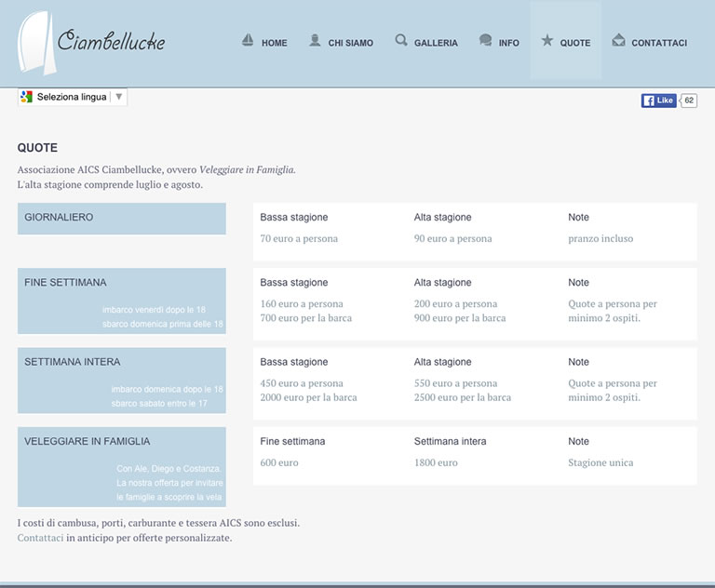The width and height of the screenshot is (715, 588).
Task: Click the FINE SETTIMANA box
Action: [x=122, y=301]
